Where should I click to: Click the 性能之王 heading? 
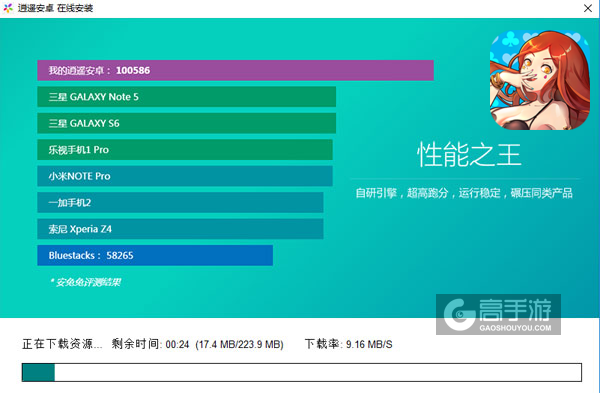tap(469, 155)
